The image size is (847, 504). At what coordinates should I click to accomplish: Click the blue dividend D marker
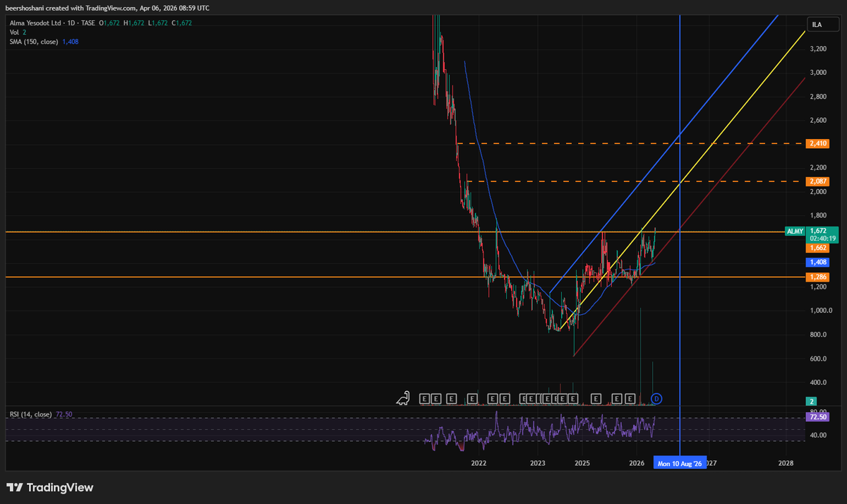656,399
